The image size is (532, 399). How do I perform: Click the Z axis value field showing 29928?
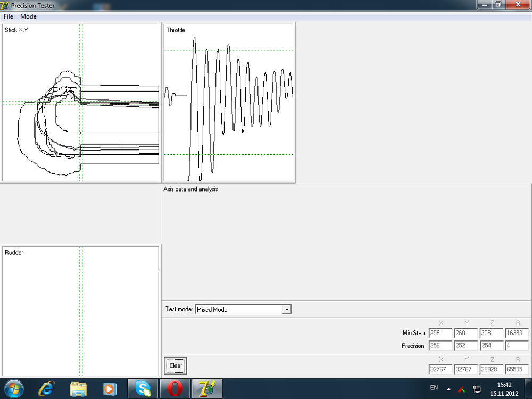tap(491, 369)
